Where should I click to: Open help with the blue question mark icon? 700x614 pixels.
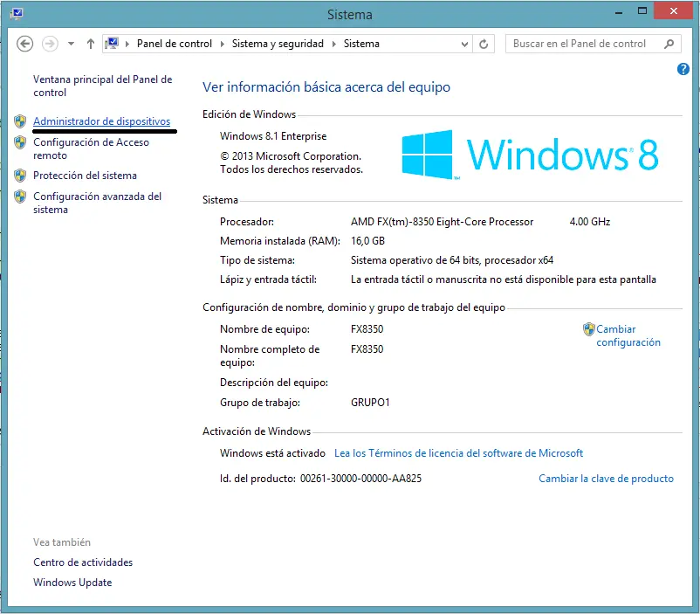683,69
